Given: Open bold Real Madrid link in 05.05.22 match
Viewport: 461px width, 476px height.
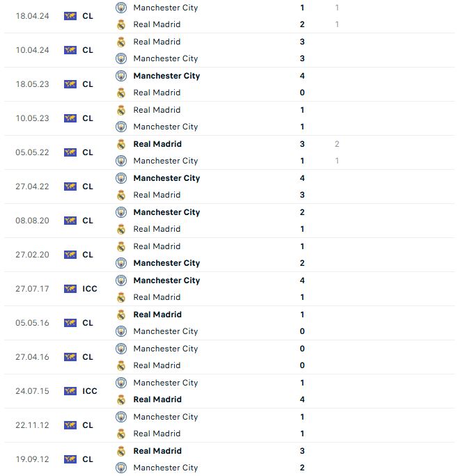Looking at the screenshot, I should pyautogui.click(x=157, y=144).
